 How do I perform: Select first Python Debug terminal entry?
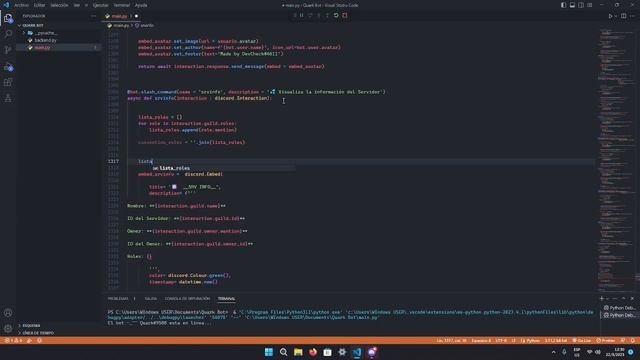(x=619, y=308)
